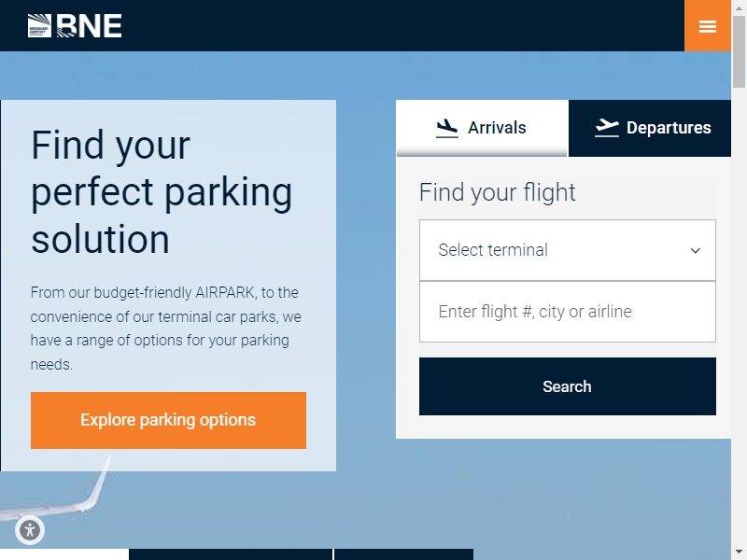Screen dimensions: 747x560
Task: Click the narrower dark tab at page bottom
Action: (x=404, y=554)
